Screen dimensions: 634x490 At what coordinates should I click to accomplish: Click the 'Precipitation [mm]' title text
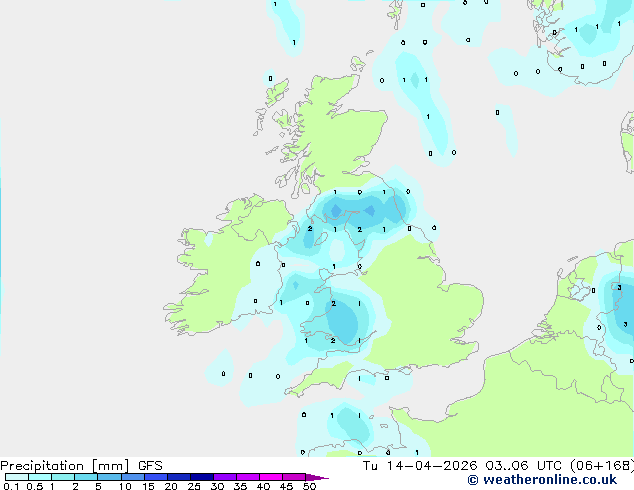click(x=65, y=466)
